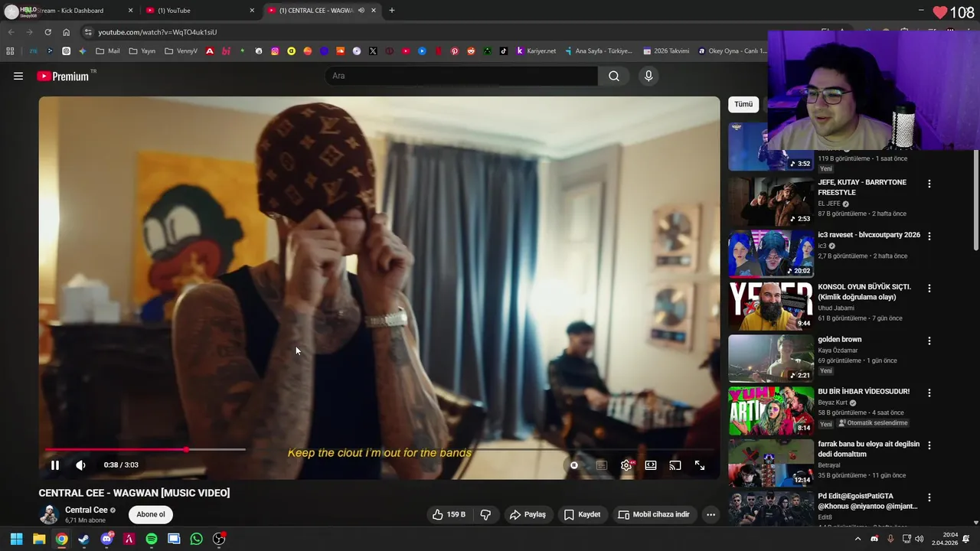Open ic3 raveset blvcxoutparty 2026 video title

869,235
